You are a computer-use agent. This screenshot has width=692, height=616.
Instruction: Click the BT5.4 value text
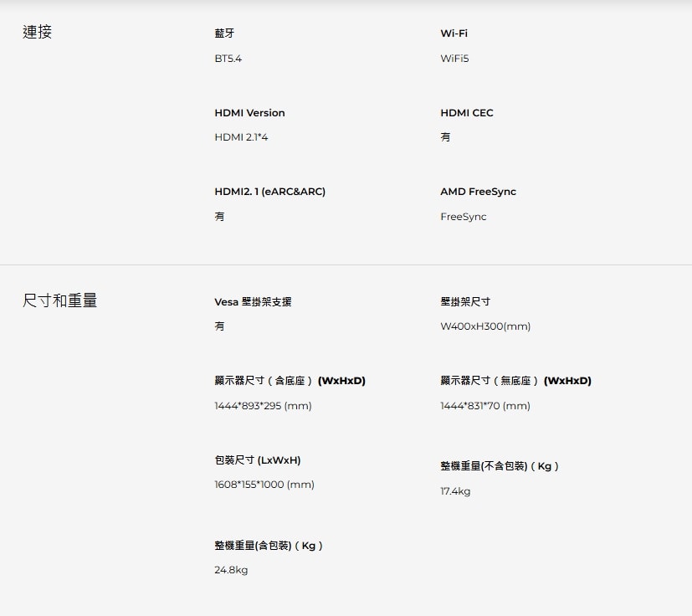click(228, 59)
